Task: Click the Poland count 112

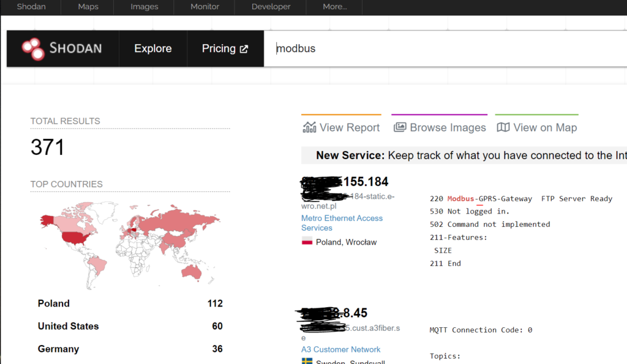Action: tap(215, 303)
